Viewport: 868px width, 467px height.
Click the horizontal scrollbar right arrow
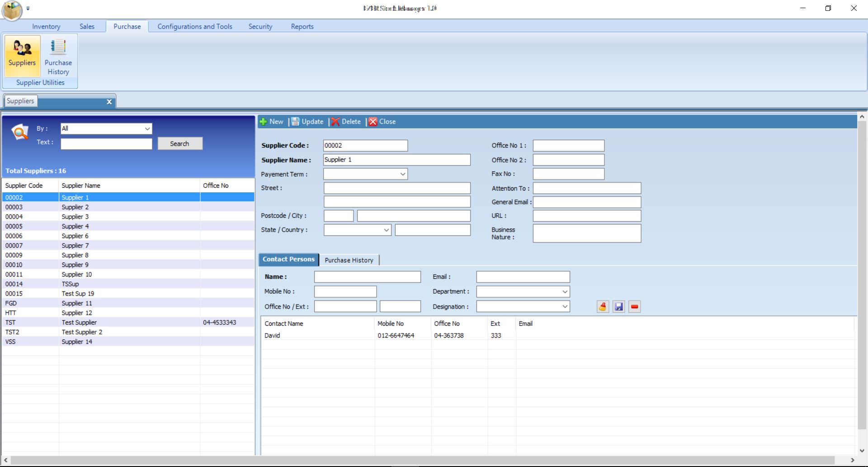[x=853, y=460]
